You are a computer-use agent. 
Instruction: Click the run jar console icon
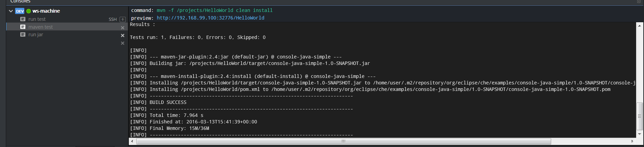tap(23, 35)
